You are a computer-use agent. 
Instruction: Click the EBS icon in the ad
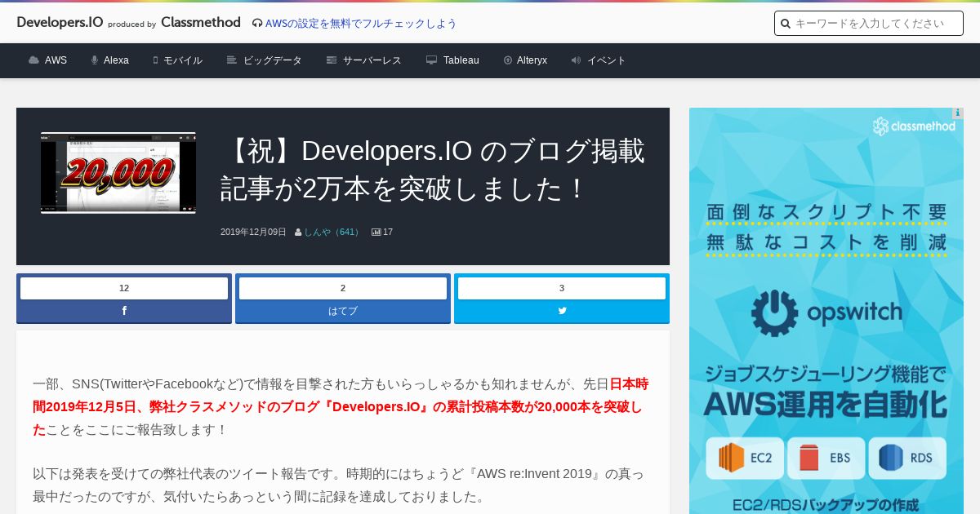pos(825,458)
